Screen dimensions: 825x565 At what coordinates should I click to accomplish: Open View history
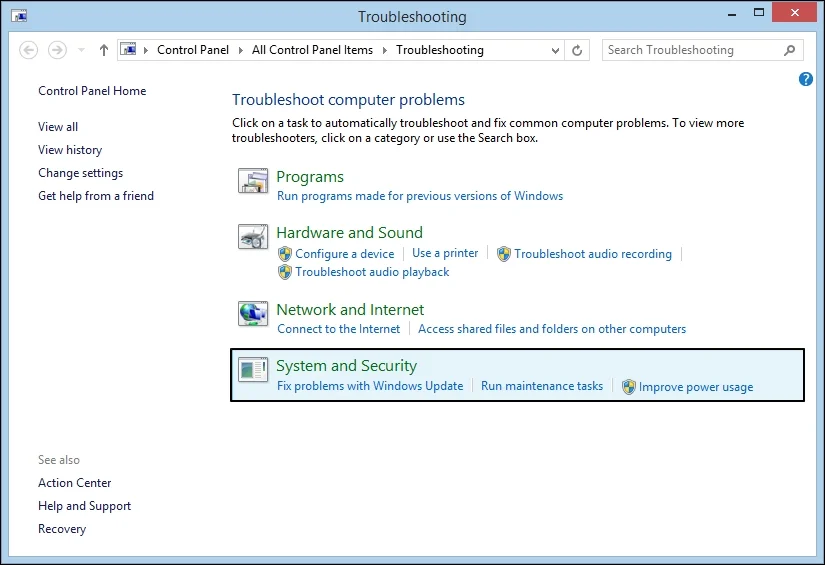(x=70, y=150)
